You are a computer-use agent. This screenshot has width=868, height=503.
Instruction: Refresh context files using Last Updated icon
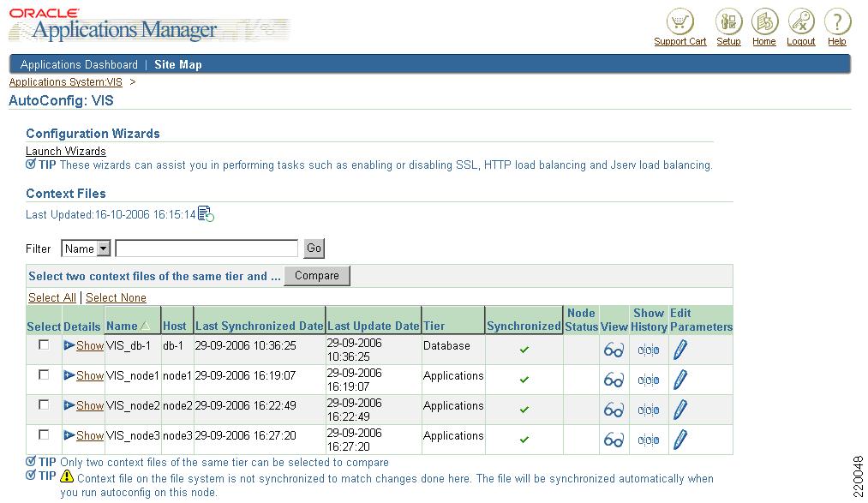click(x=206, y=214)
